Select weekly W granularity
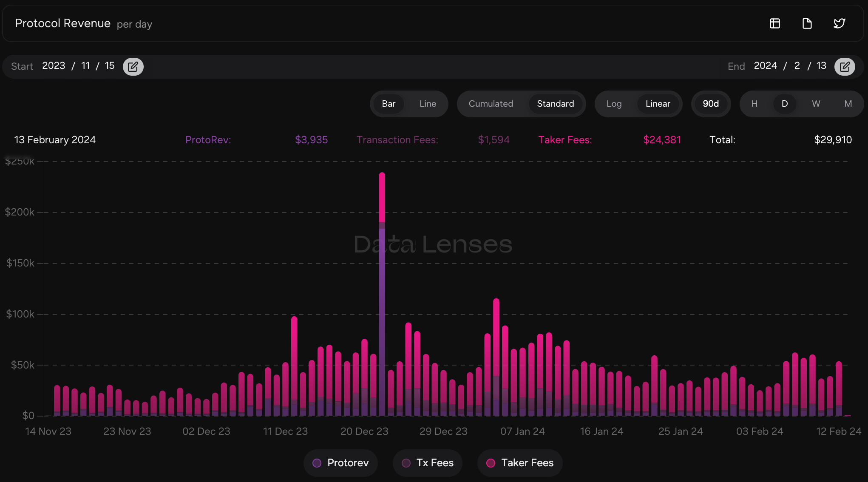The height and width of the screenshot is (482, 868). click(816, 104)
